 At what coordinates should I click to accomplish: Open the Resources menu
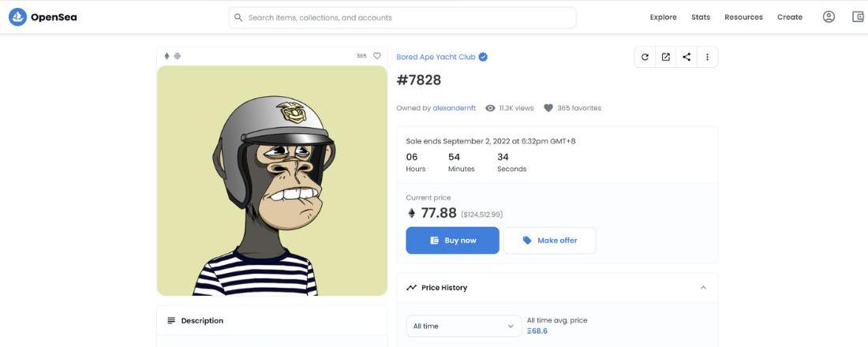pos(743,17)
